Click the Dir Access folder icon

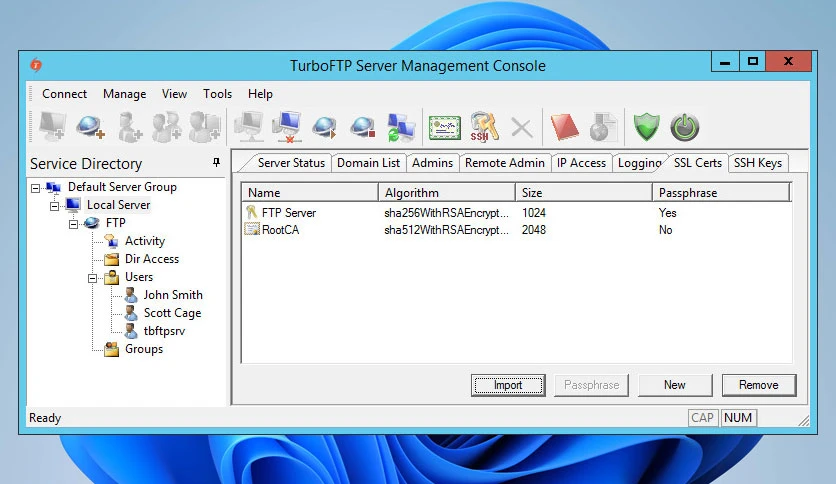tap(111, 259)
